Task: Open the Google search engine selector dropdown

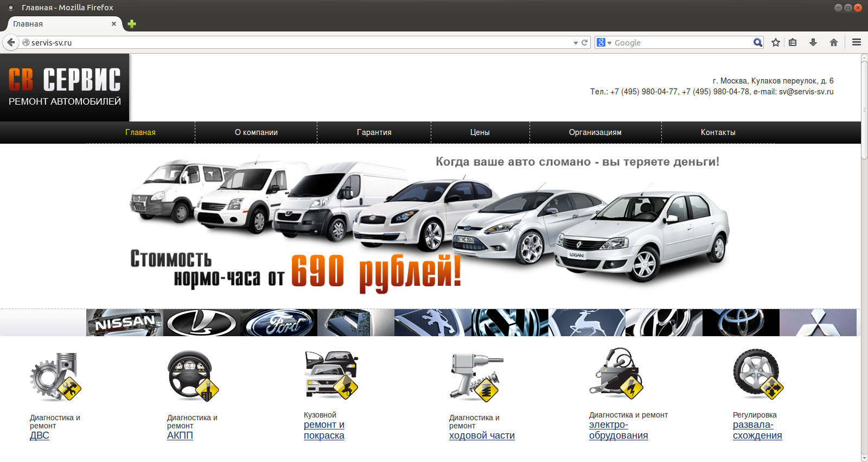Action: (604, 42)
